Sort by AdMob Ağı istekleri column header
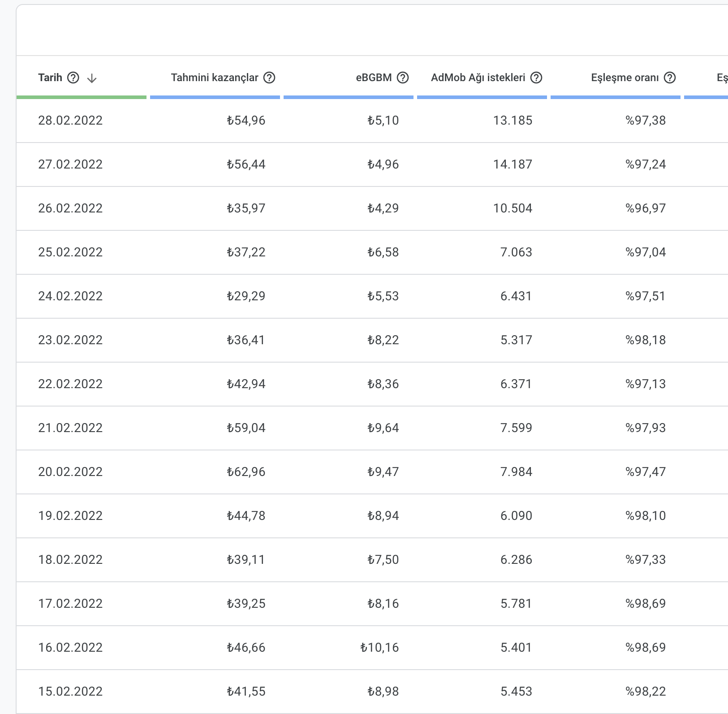The image size is (728, 714). click(x=478, y=78)
